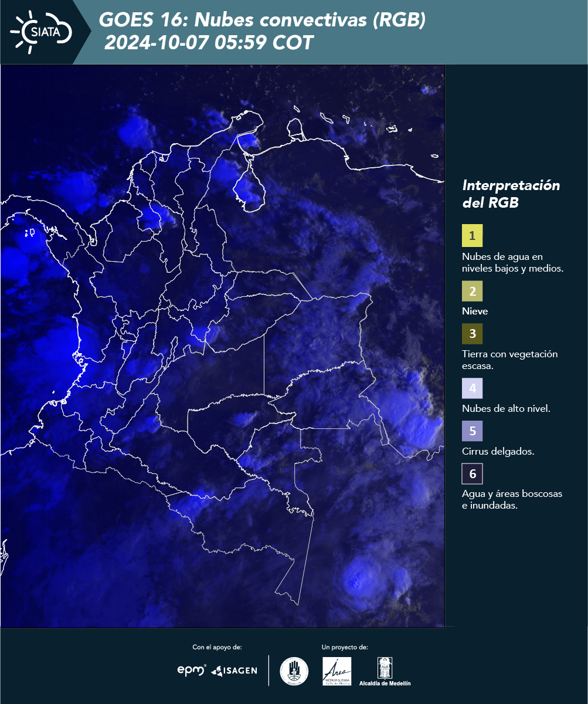The height and width of the screenshot is (704, 588).
Task: Select legend swatch 4, the pale lavender square
Action: [x=472, y=388]
